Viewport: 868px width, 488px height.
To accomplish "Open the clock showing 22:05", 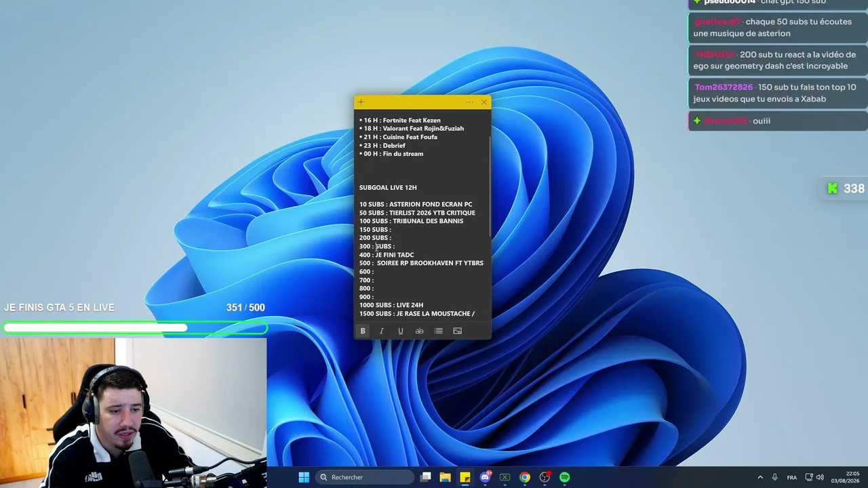I will click(x=846, y=477).
